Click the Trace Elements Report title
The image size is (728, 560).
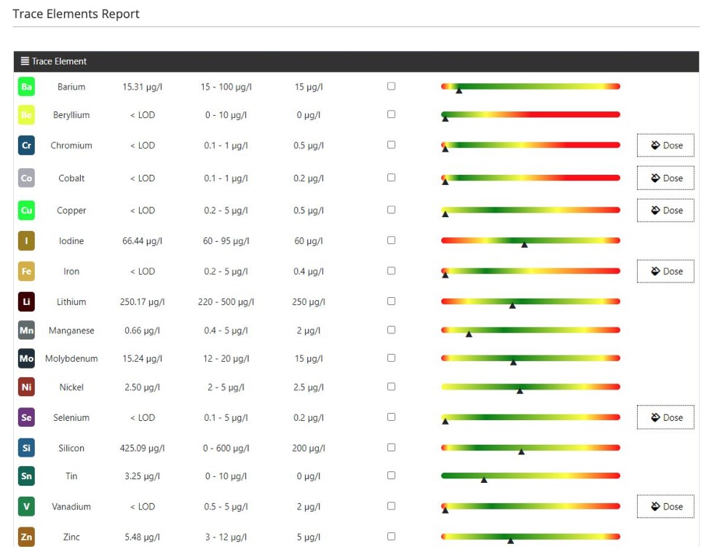coord(76,13)
